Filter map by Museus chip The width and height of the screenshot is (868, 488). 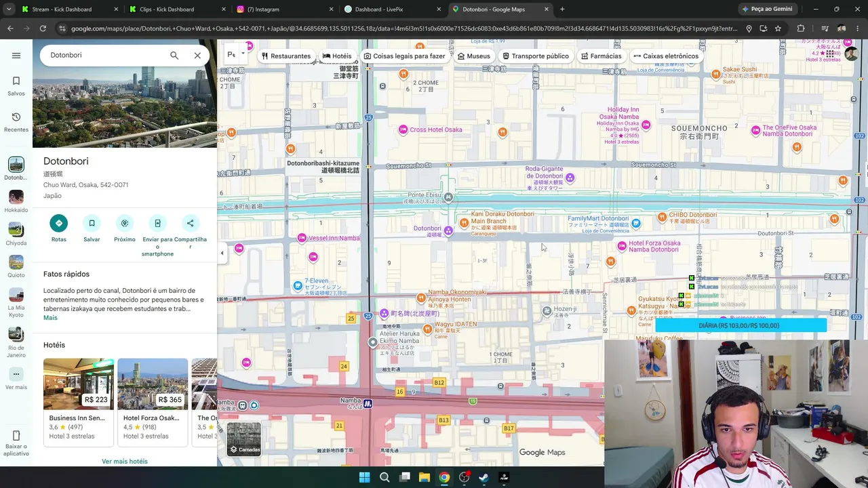pos(473,56)
